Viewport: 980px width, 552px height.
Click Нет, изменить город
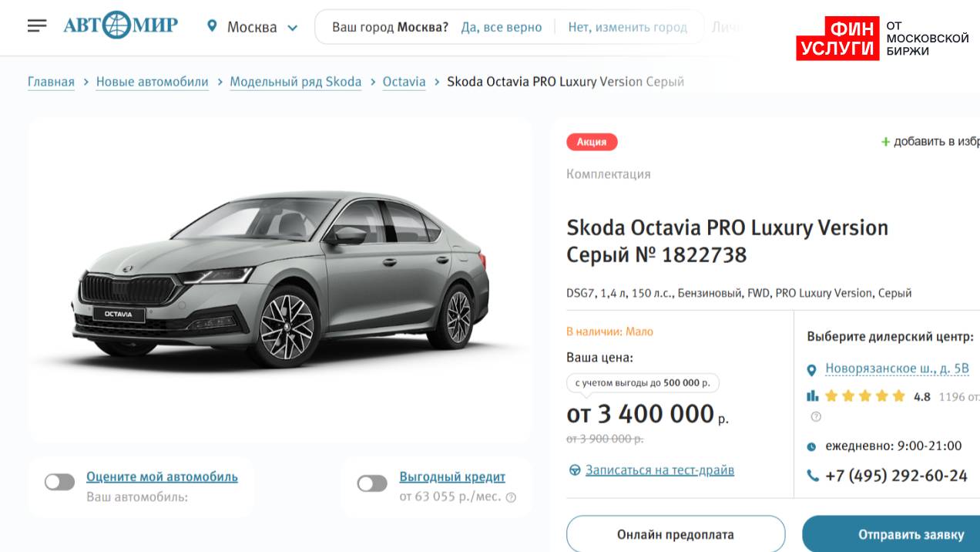(627, 27)
